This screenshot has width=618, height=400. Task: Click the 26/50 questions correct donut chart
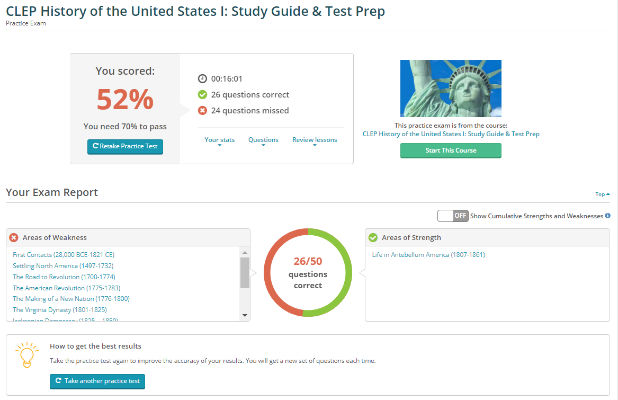[x=308, y=272]
